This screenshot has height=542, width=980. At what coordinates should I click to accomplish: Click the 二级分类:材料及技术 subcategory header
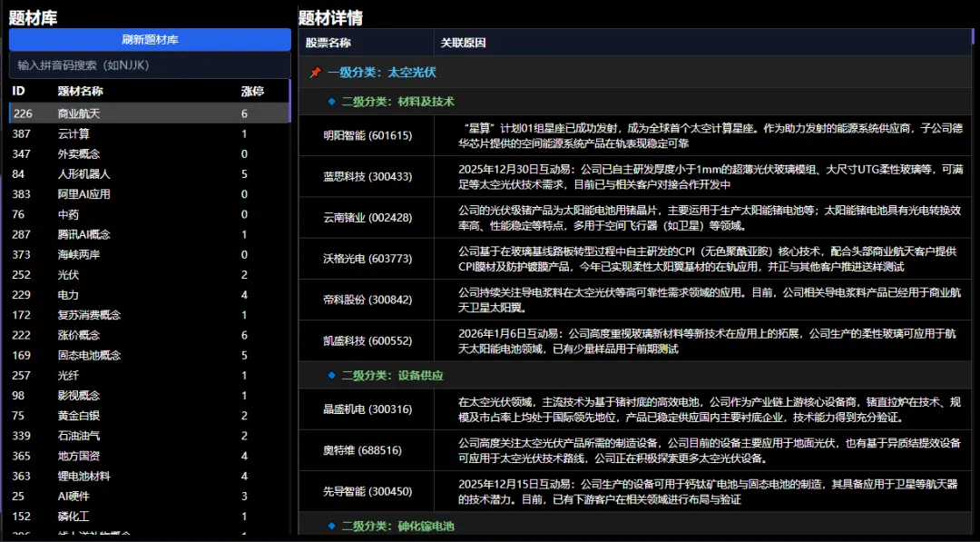[x=634, y=101]
